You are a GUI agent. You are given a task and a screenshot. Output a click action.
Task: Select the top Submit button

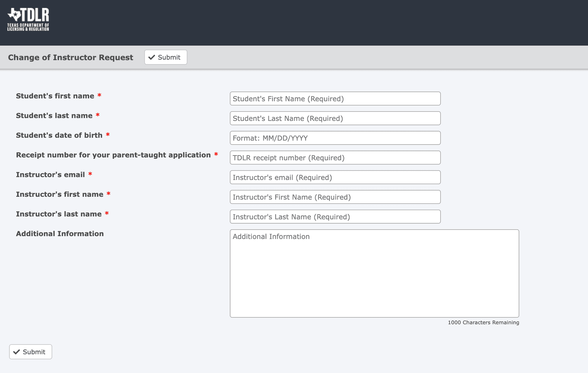[x=166, y=57]
